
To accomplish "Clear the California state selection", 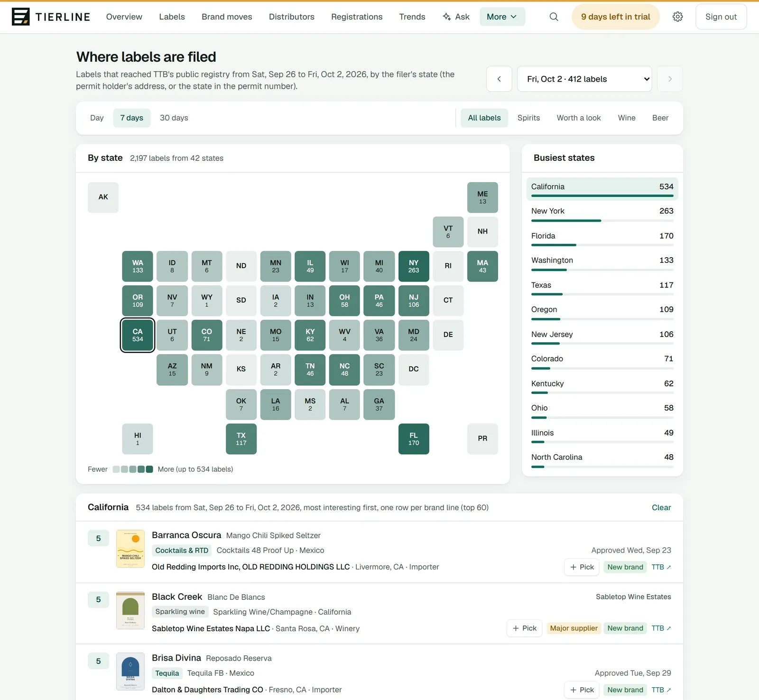I will [661, 507].
